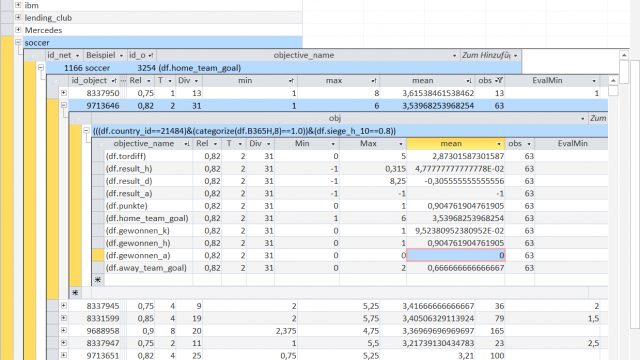The height and width of the screenshot is (360, 640).
Task: Select the inner (df.home_team_goal) cell
Action: coord(148,218)
